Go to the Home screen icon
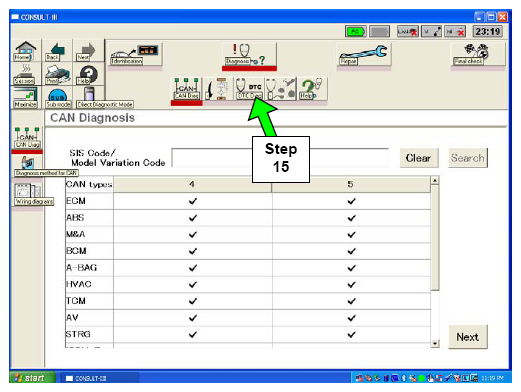This screenshot has height=392, width=521. [x=25, y=51]
